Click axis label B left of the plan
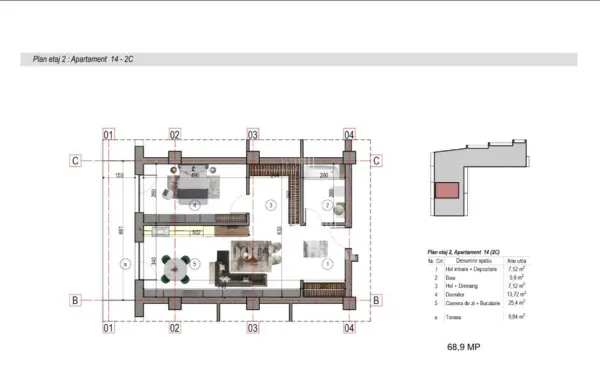The width and height of the screenshot is (600, 385). coord(75,300)
